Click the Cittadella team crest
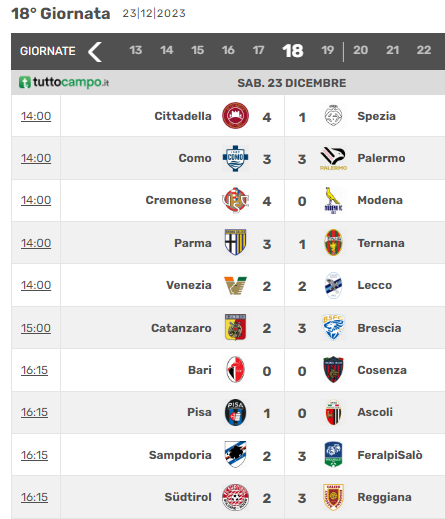This screenshot has width=445, height=519. [235, 116]
